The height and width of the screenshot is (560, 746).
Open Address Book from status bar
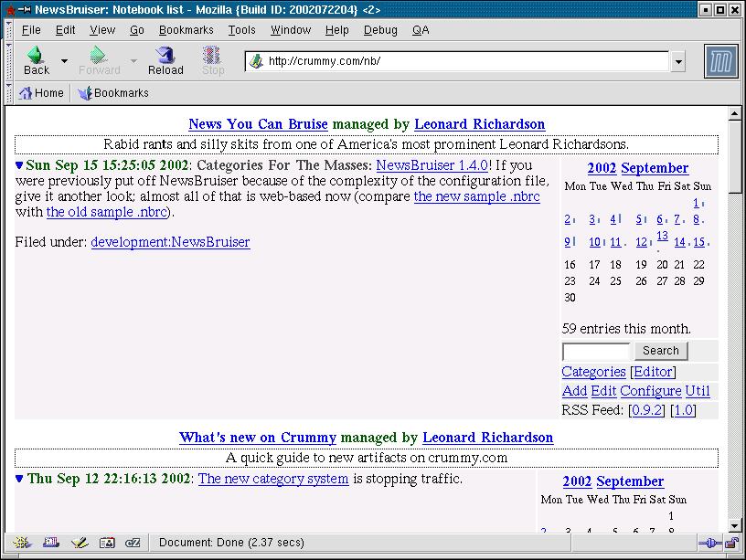(107, 543)
